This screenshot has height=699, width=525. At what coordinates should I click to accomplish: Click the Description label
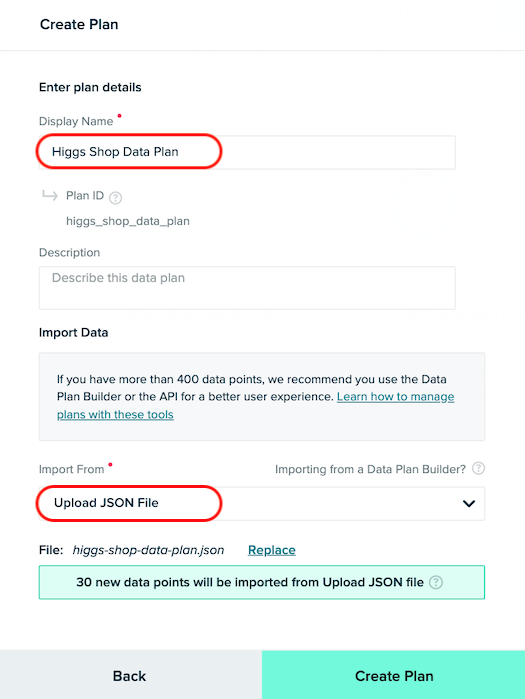pyautogui.click(x=70, y=252)
